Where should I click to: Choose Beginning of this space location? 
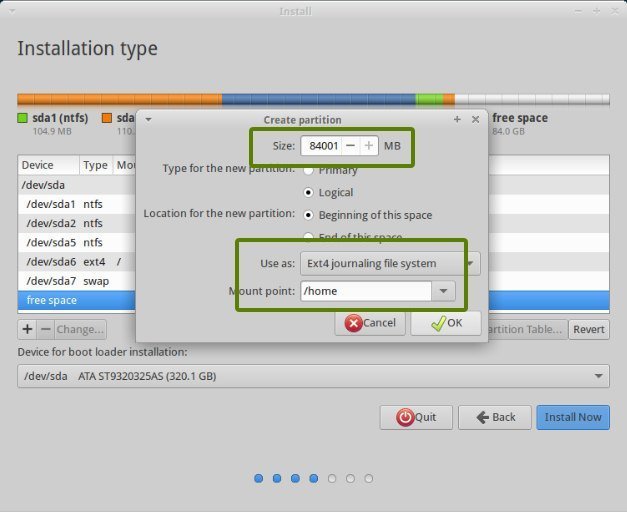click(308, 215)
